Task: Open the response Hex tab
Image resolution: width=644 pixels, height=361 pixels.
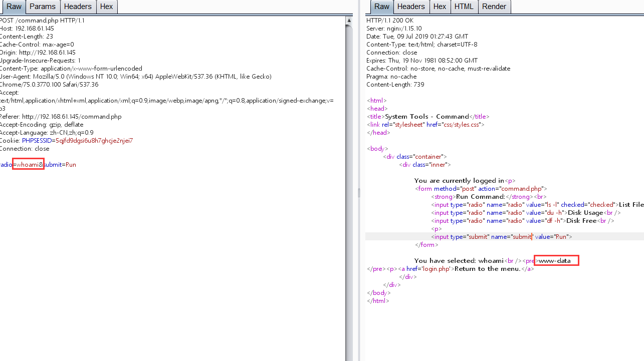Action: [440, 7]
